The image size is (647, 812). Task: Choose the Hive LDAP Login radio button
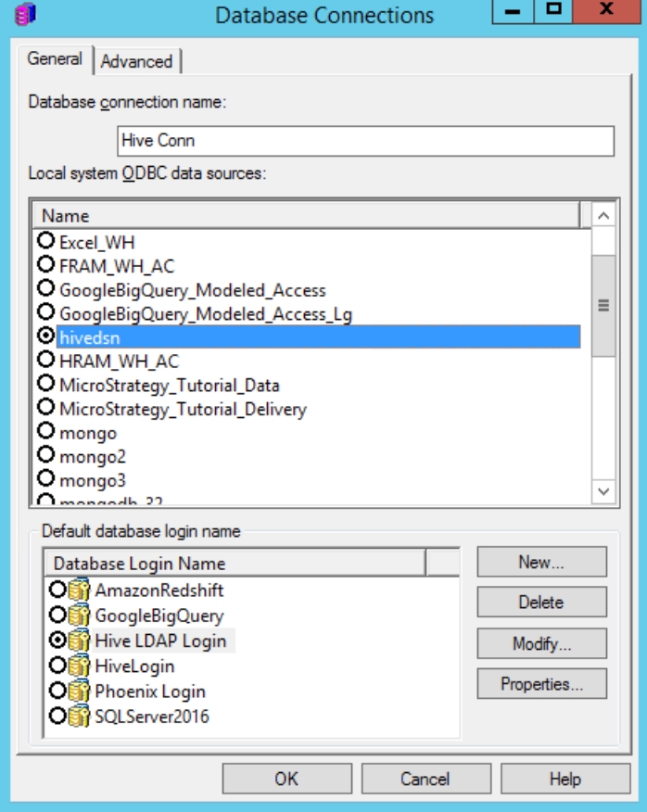pos(57,641)
